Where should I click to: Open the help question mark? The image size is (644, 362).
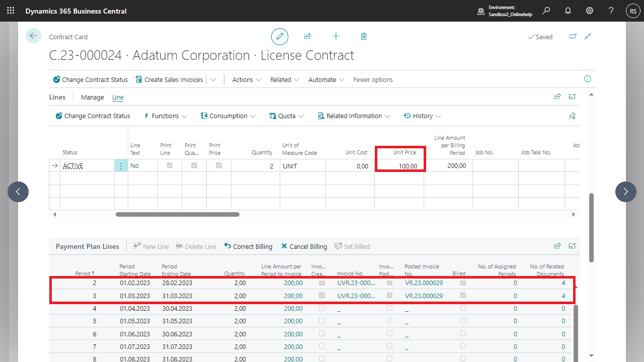pyautogui.click(x=611, y=11)
